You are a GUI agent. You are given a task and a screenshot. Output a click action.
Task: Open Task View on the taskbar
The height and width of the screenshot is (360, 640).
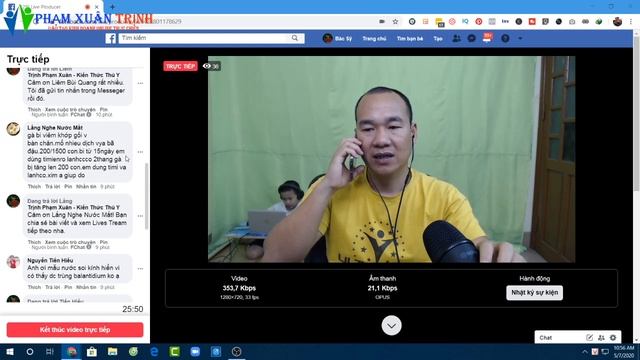click(50, 351)
